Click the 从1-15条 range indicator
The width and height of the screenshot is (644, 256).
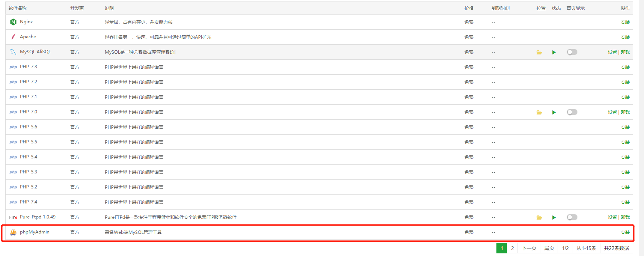[586, 248]
